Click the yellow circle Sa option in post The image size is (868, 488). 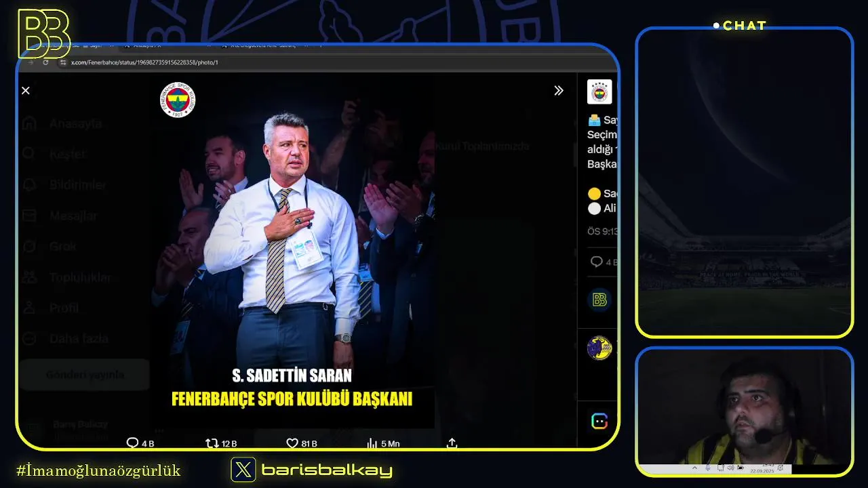(602, 193)
